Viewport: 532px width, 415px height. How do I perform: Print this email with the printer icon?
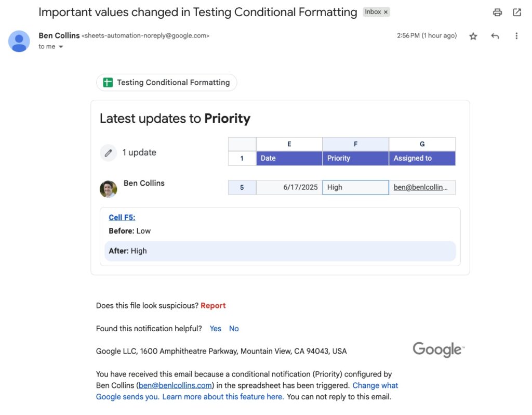498,12
